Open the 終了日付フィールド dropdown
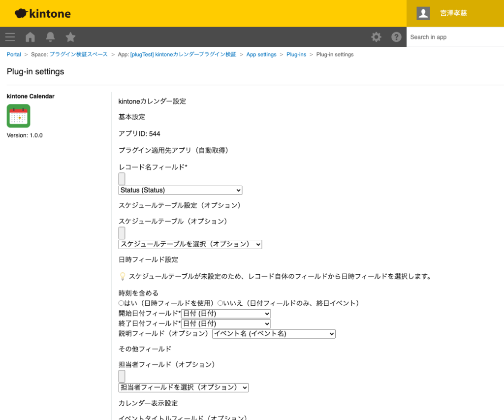This screenshot has width=504, height=420. point(226,323)
